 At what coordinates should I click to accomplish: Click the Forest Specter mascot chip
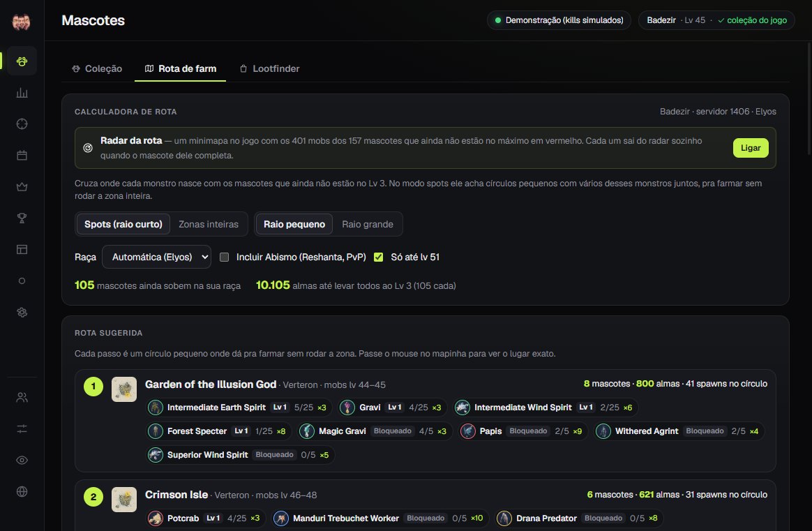pyautogui.click(x=218, y=431)
